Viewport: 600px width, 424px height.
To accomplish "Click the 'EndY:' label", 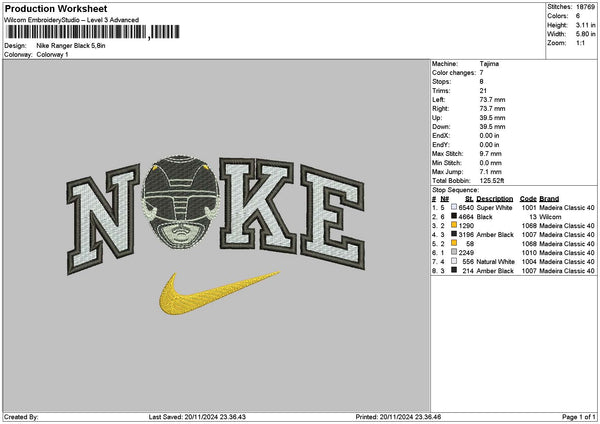I will click(441, 145).
